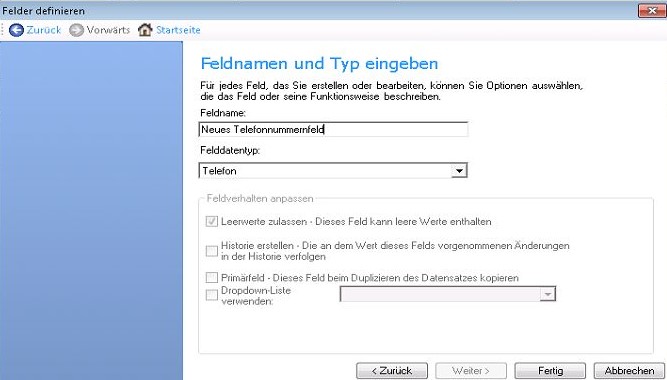Click into the Feldname input field
667x380 pixels.
click(333, 129)
